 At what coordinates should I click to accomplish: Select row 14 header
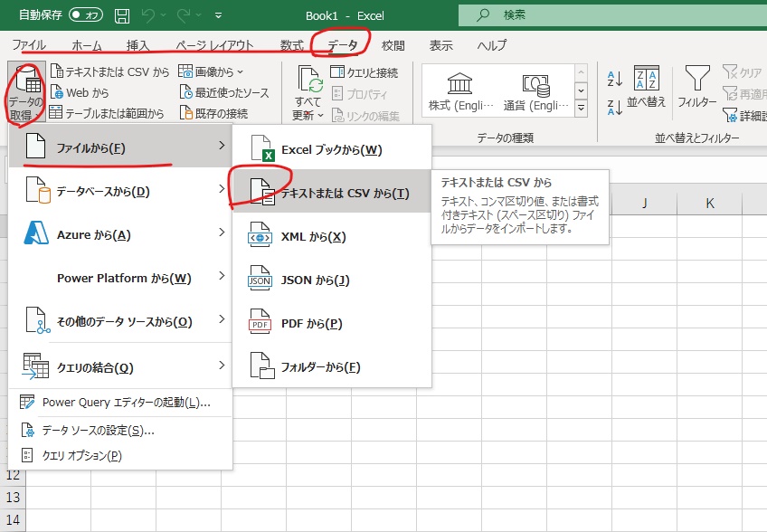[13, 519]
